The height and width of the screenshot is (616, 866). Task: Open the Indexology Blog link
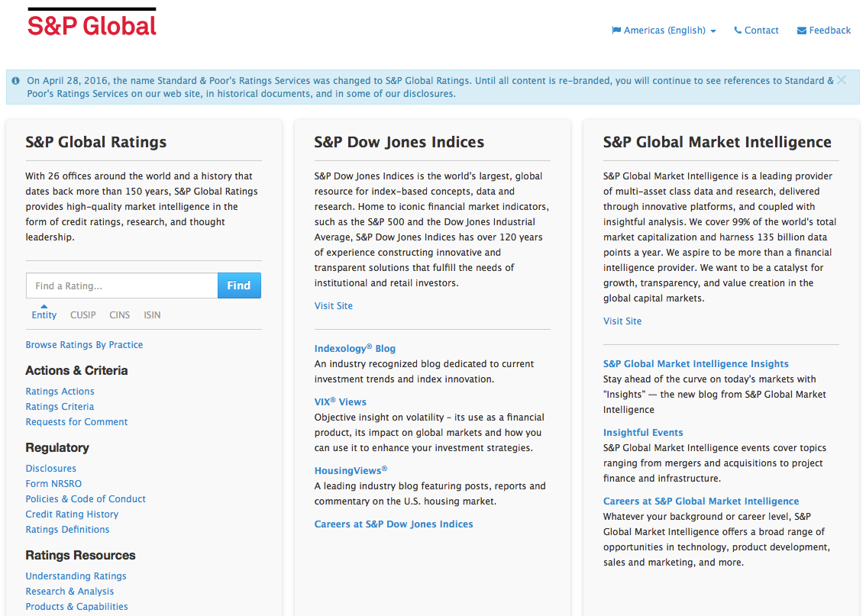354,348
